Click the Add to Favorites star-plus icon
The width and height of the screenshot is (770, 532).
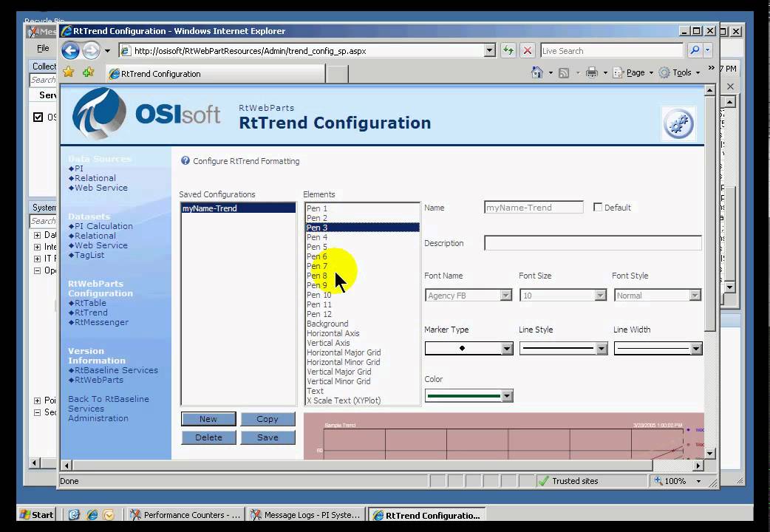89,72
